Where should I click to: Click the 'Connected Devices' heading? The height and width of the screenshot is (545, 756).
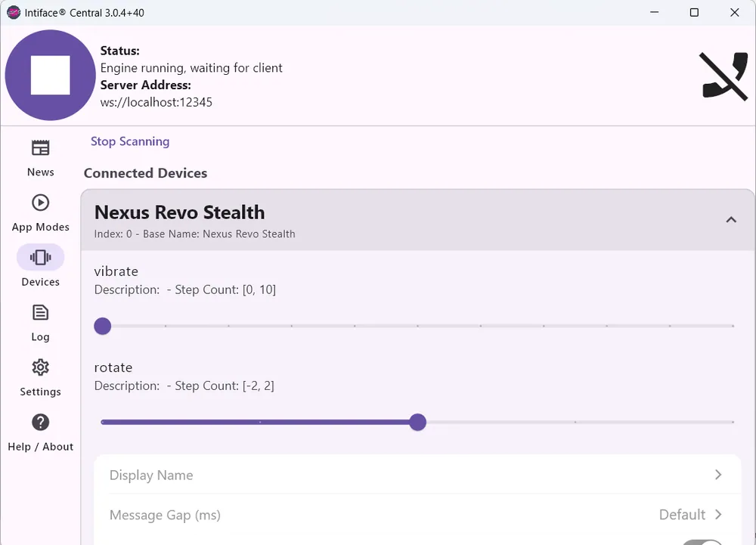coord(146,173)
